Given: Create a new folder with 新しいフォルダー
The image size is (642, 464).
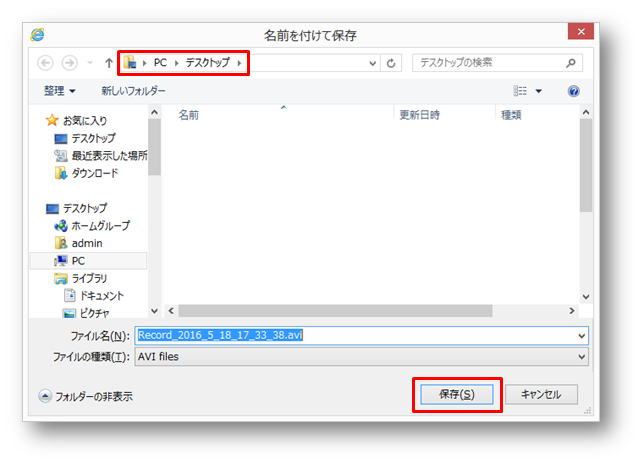Looking at the screenshot, I should (x=133, y=91).
